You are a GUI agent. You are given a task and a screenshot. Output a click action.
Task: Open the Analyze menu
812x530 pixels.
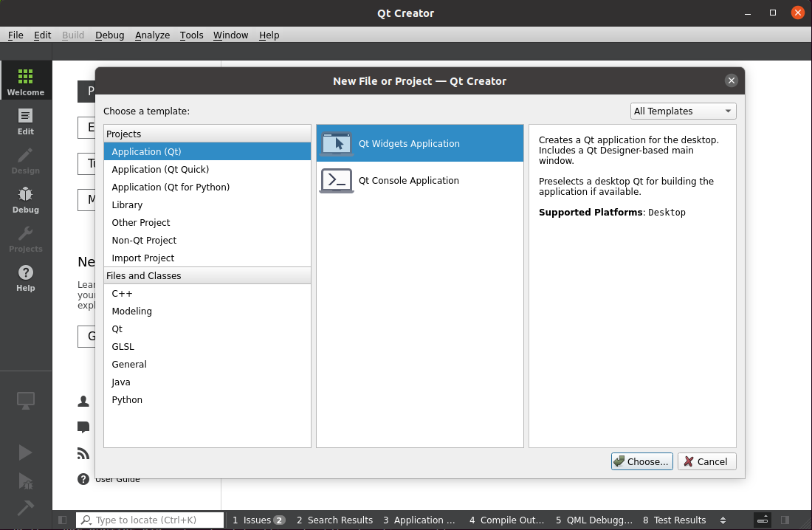[x=152, y=35]
